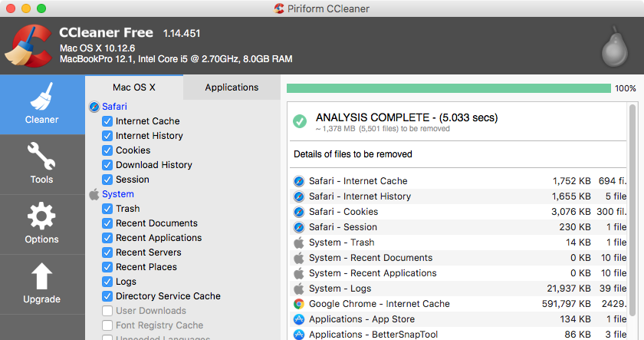
Task: Select 'Safari - Internet History' result text
Action: click(360, 196)
